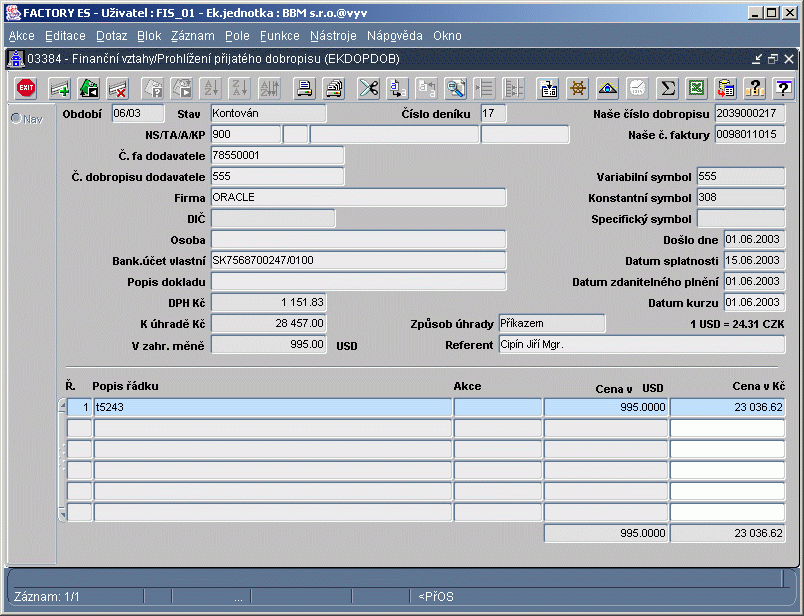
Task: Click the delete record icon with red X
Action: coord(117,88)
